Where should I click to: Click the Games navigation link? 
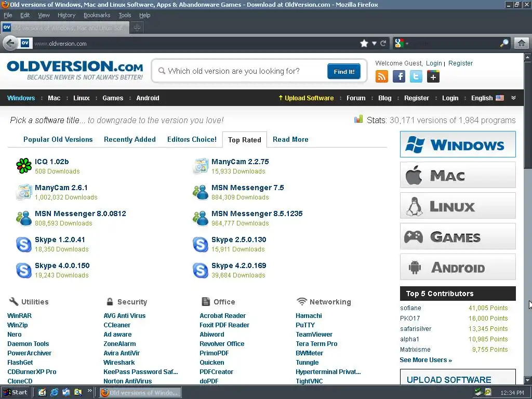click(x=113, y=98)
